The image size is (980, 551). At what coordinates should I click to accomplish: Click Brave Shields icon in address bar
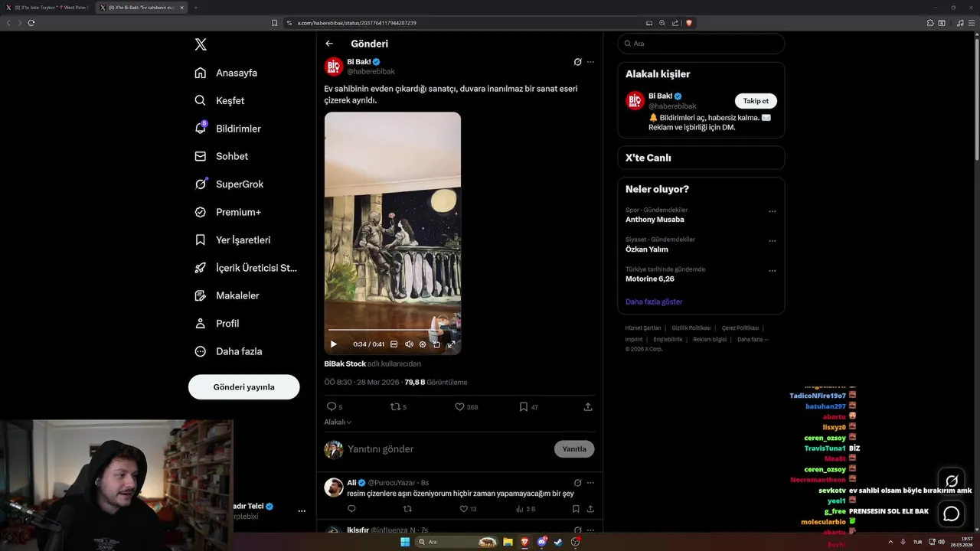[689, 23]
